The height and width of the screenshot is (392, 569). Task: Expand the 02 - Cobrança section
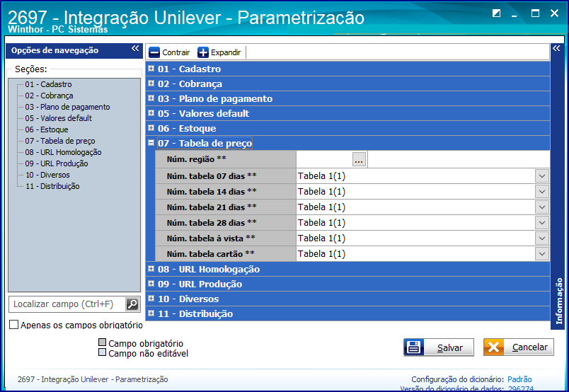[151, 83]
